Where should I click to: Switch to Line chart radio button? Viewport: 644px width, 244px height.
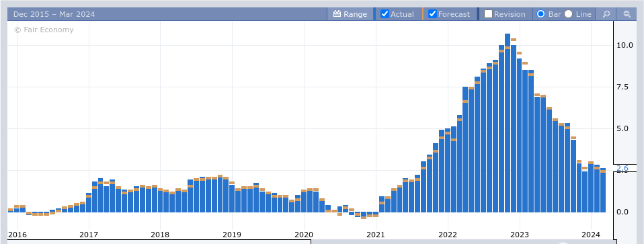[569, 14]
